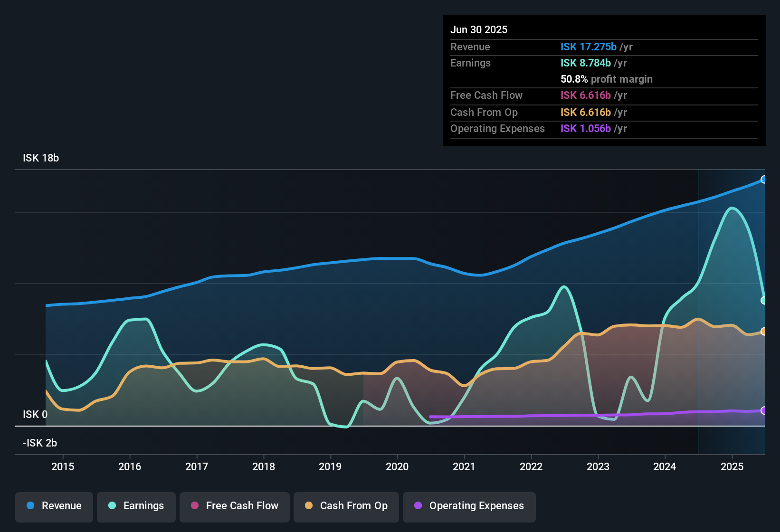Select the Operating Expenses end marker
The height and width of the screenshot is (532, 780).
tap(764, 410)
